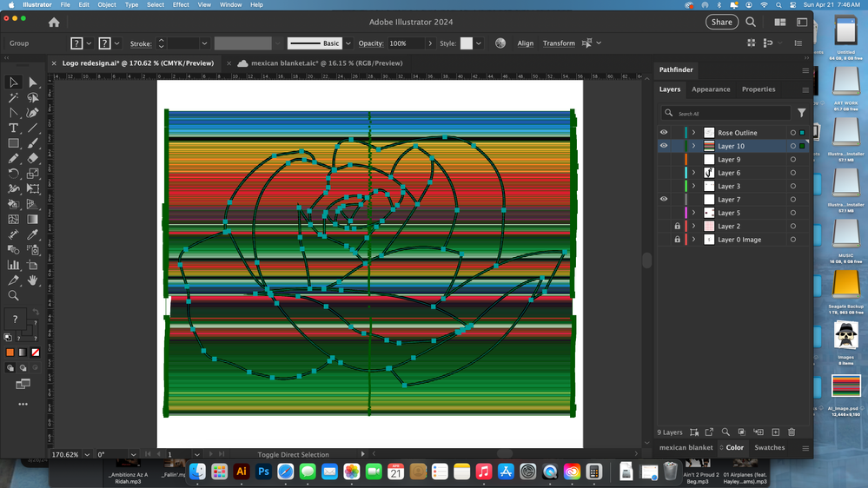Select the Eyedropper tool

33,234
